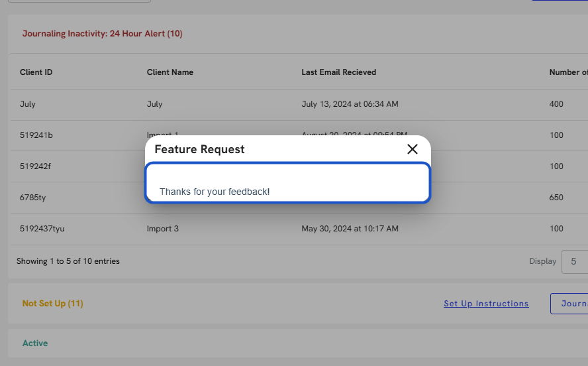
Task: Click the May 30, 2024 email date cell
Action: click(x=350, y=229)
